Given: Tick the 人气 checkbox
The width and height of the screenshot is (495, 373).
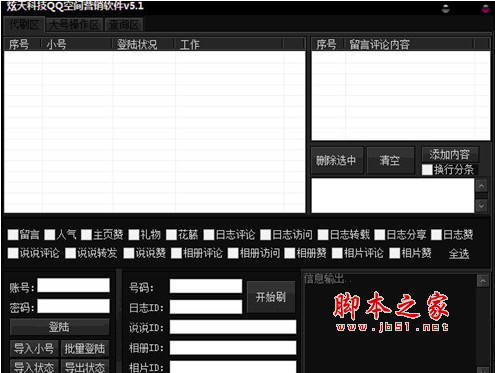Looking at the screenshot, I should (x=50, y=235).
